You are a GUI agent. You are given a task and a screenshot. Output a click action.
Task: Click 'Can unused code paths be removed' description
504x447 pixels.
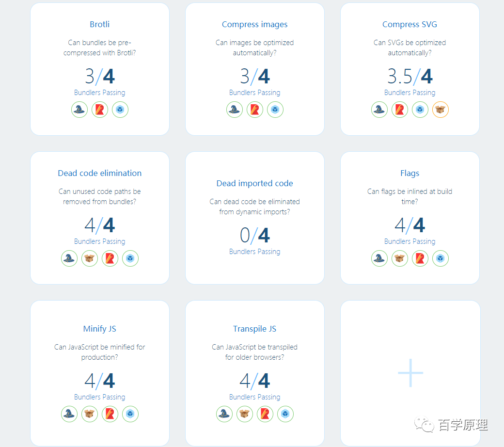coord(100,196)
